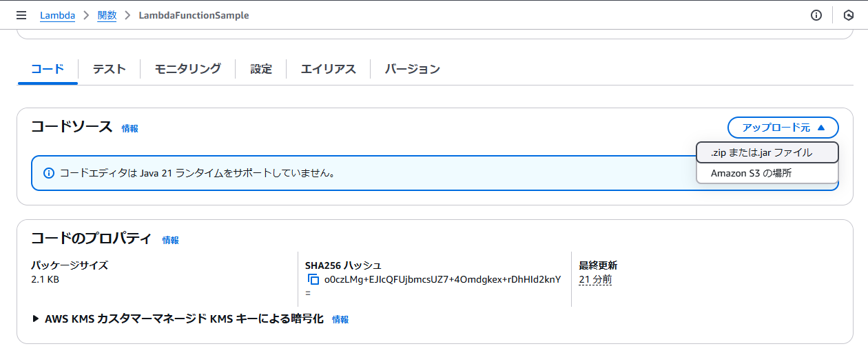Click the パッケージサイズ label
The width and height of the screenshot is (868, 353).
(x=70, y=265)
